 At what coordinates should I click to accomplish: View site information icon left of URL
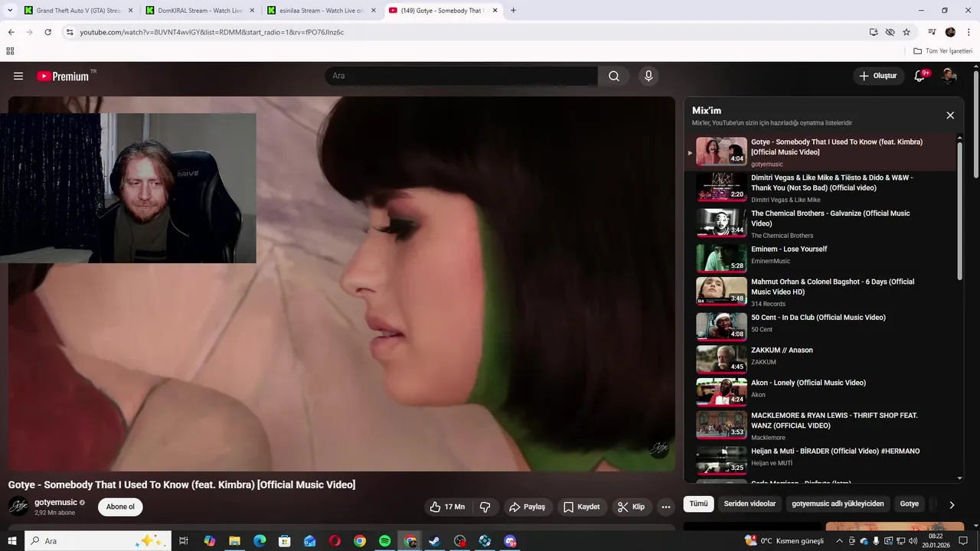[x=70, y=32]
